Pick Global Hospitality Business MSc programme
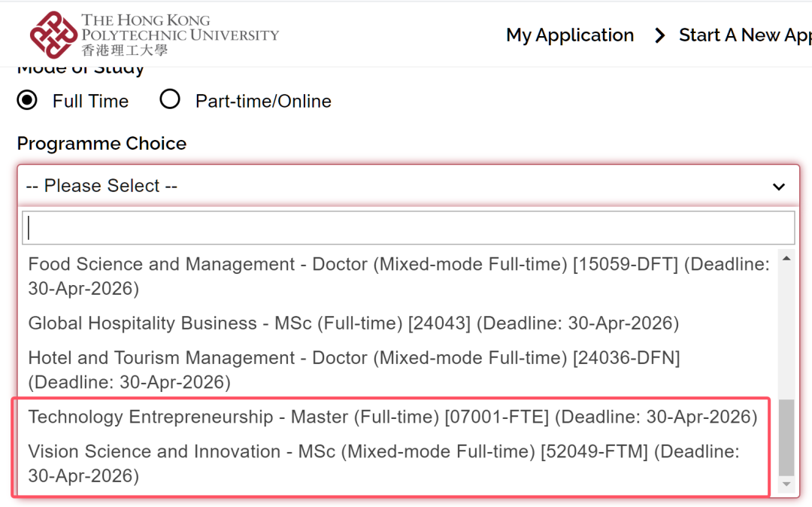 pyautogui.click(x=353, y=323)
